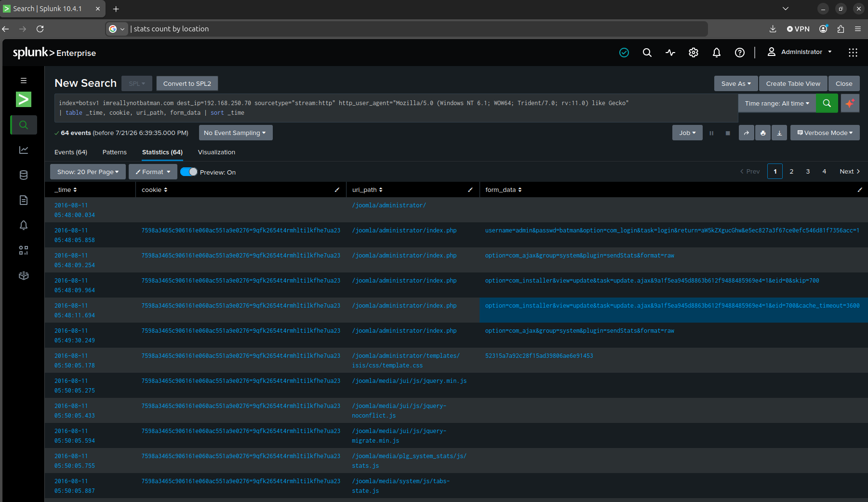Go to results page 2
This screenshot has width=868, height=502.
[x=791, y=172]
